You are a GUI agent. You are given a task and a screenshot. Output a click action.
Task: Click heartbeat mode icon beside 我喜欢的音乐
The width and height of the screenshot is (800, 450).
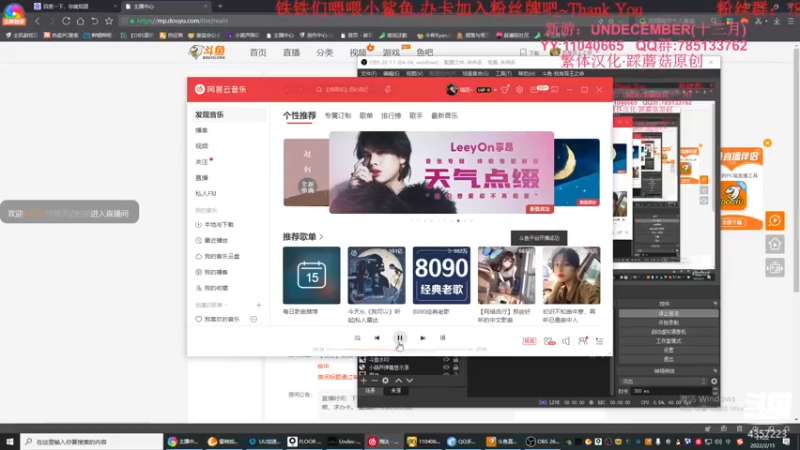254,319
